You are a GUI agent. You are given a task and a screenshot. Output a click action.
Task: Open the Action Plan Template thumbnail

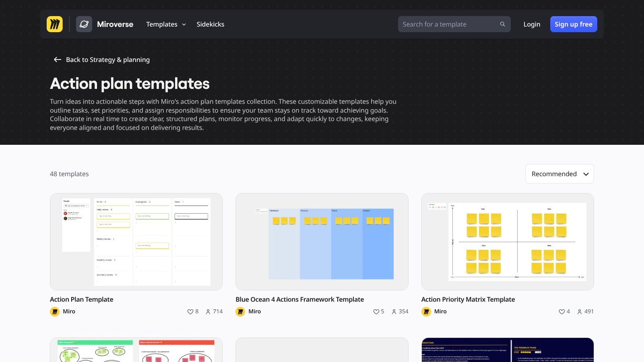point(136,242)
